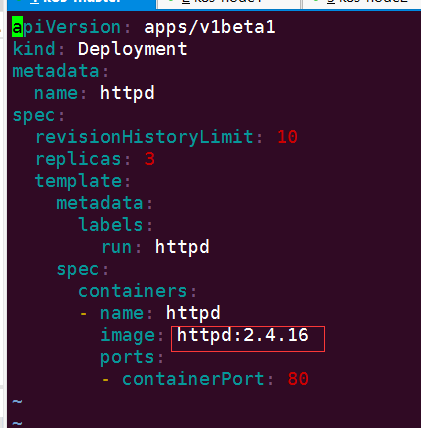Click the Deployment kind value
The height and width of the screenshot is (428, 421).
[132, 49]
